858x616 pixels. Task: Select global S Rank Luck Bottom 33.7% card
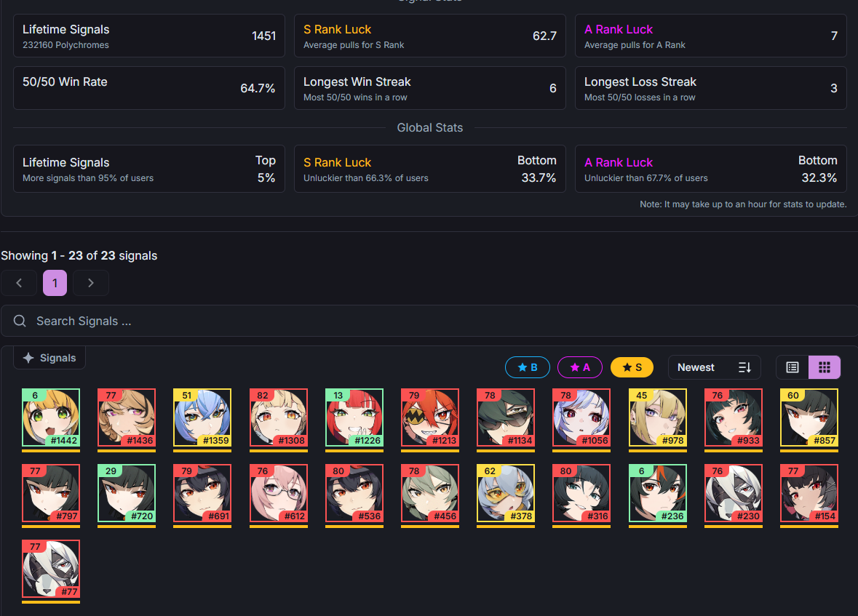[x=430, y=169]
